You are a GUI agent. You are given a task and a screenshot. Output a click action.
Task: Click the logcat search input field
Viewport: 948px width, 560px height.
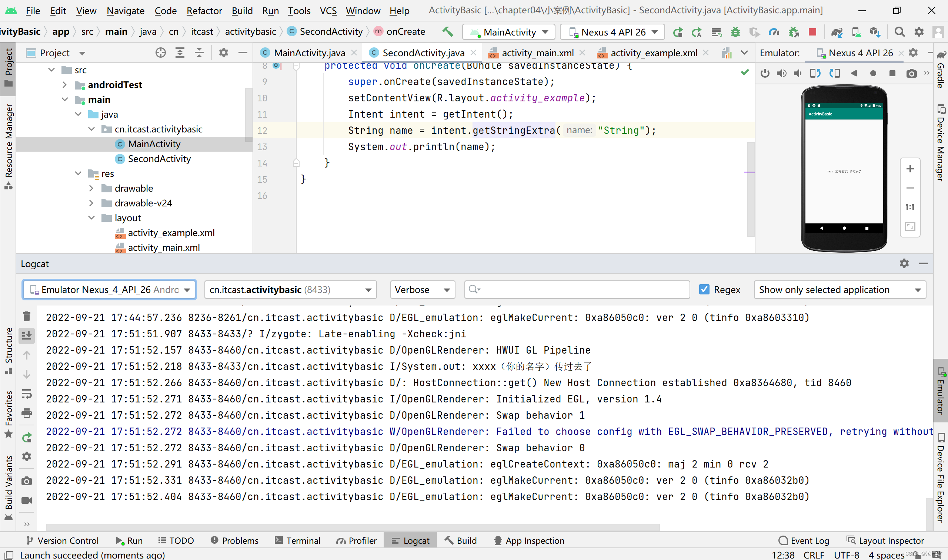click(582, 290)
